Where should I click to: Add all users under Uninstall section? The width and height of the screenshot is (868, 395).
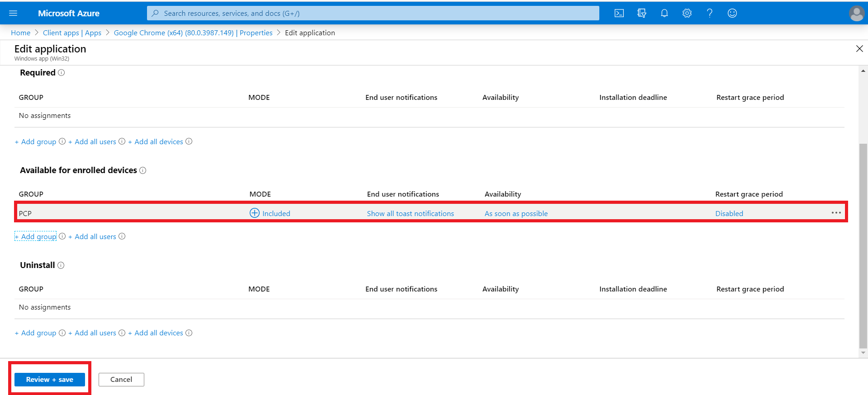coord(92,333)
